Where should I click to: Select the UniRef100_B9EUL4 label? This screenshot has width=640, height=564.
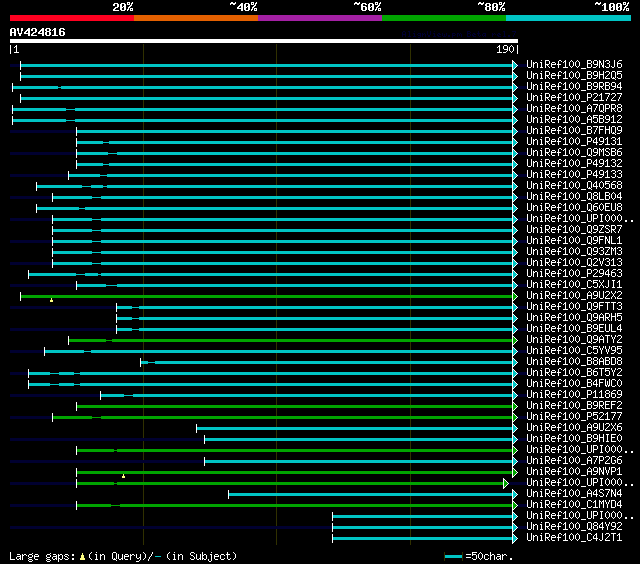(574, 329)
